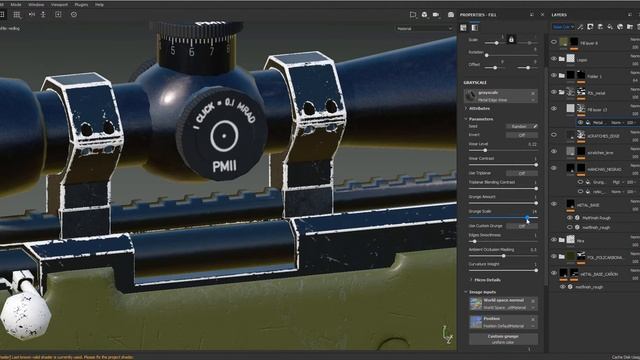
Task: Click the vertical align icon in toolbar
Action: (43, 14)
